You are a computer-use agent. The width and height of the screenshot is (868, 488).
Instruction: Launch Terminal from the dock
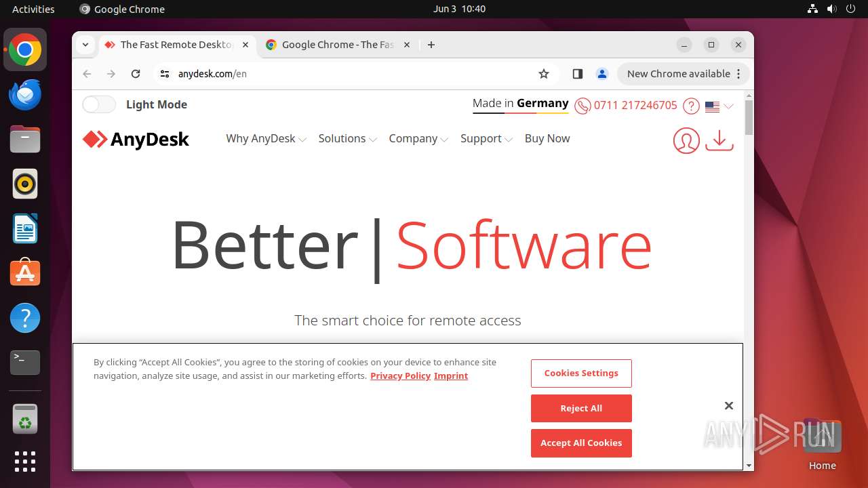pyautogui.click(x=25, y=363)
